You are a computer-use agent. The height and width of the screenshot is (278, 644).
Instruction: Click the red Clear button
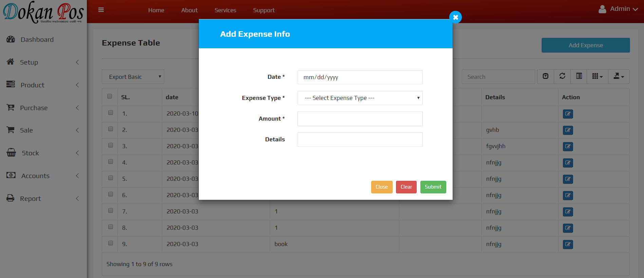click(406, 187)
